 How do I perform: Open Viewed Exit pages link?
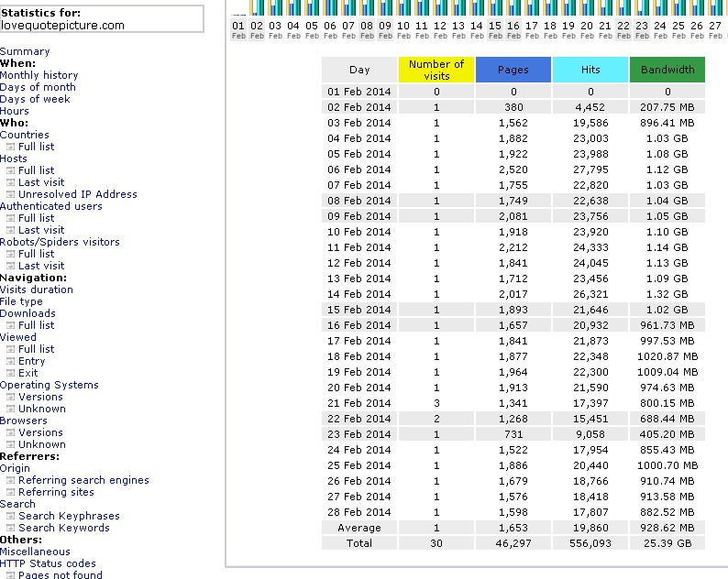pyautogui.click(x=28, y=373)
